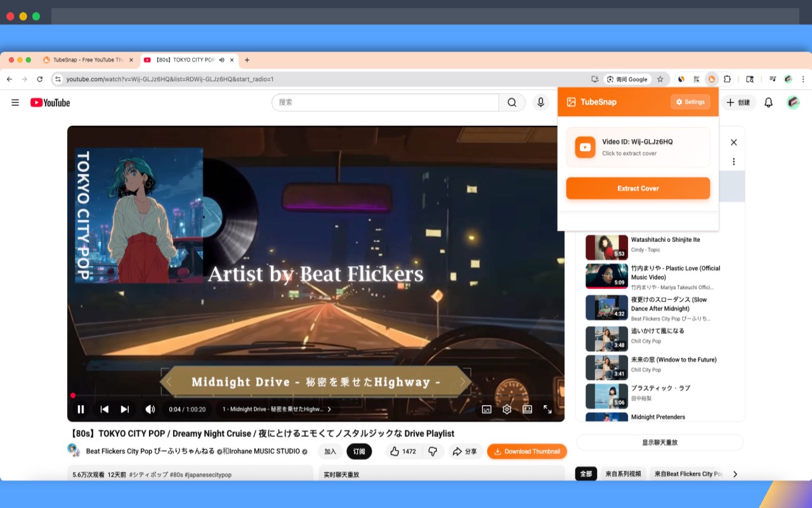Share the video via 分享 button
This screenshot has width=812, height=508.
coord(465,451)
